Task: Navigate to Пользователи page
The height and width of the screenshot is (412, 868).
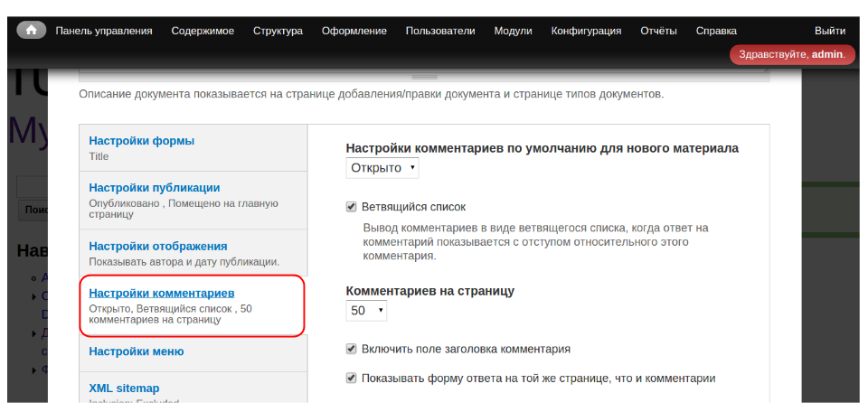Action: pos(440,31)
